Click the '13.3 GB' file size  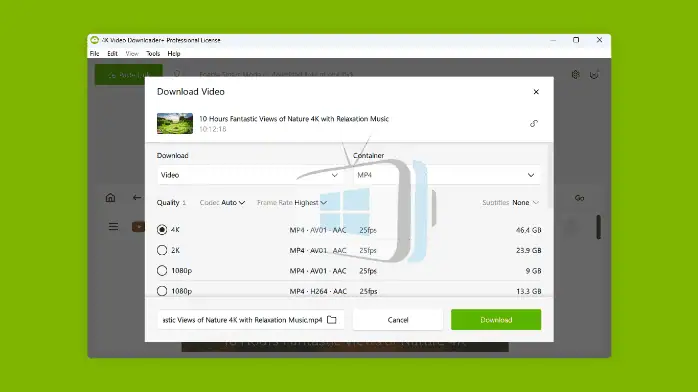click(x=528, y=291)
